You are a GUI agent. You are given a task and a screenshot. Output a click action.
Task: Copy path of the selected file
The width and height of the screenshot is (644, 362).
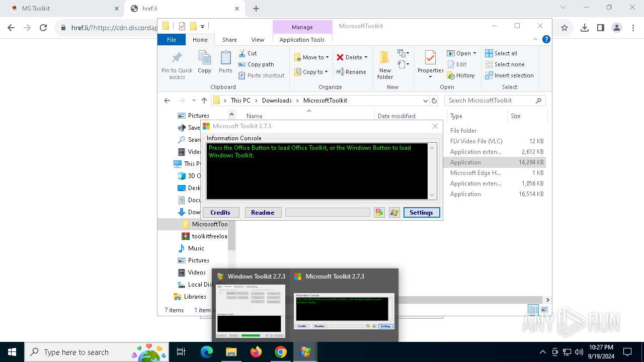256,64
